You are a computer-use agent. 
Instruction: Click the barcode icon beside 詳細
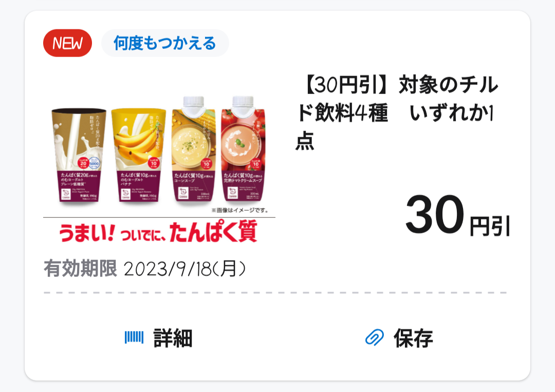click(134, 337)
